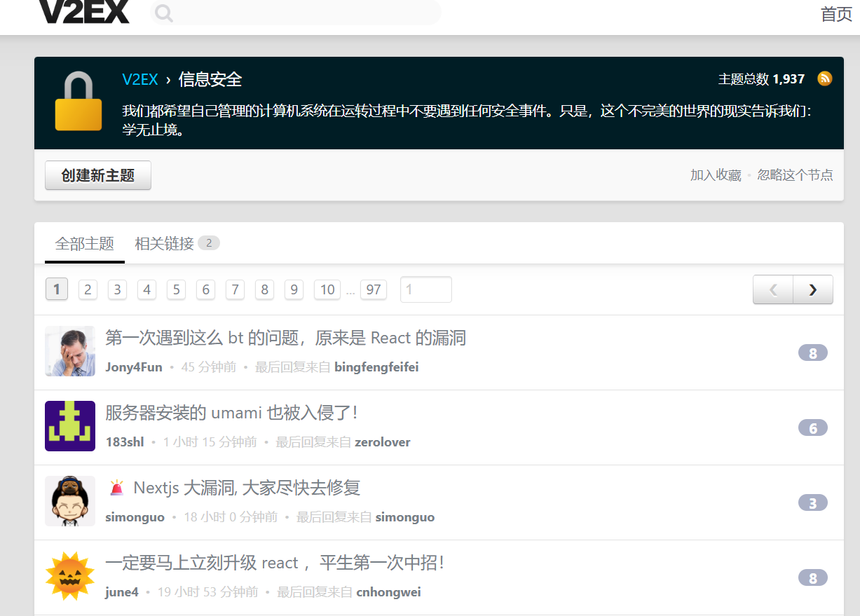Click 加入收藏 link
The image size is (860, 616).
716,175
